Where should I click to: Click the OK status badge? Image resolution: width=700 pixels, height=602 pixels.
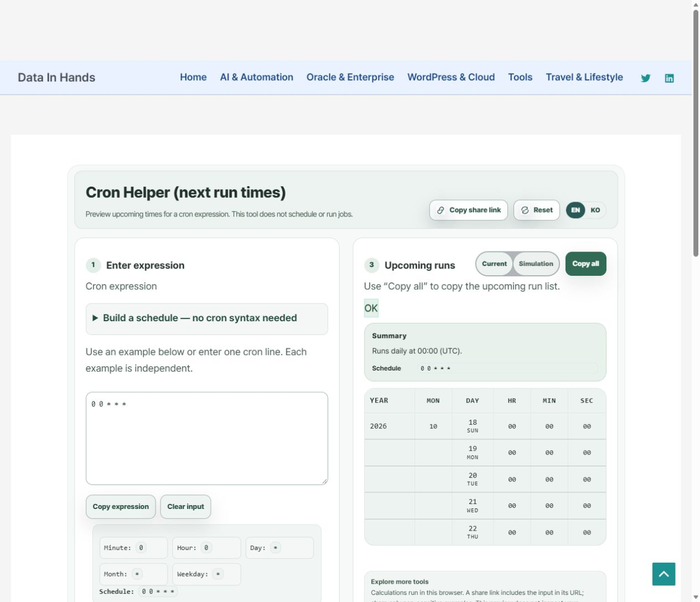[371, 308]
